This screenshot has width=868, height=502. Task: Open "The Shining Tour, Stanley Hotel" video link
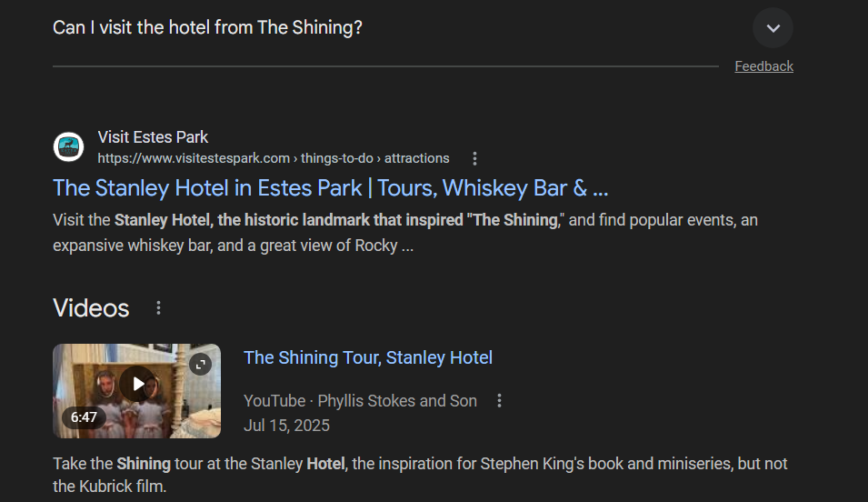coord(368,357)
